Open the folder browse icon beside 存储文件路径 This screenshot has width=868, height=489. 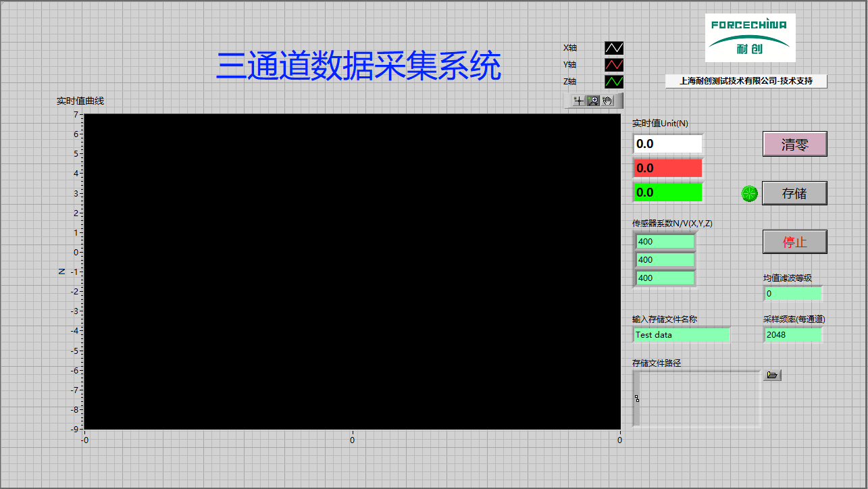[x=771, y=375]
